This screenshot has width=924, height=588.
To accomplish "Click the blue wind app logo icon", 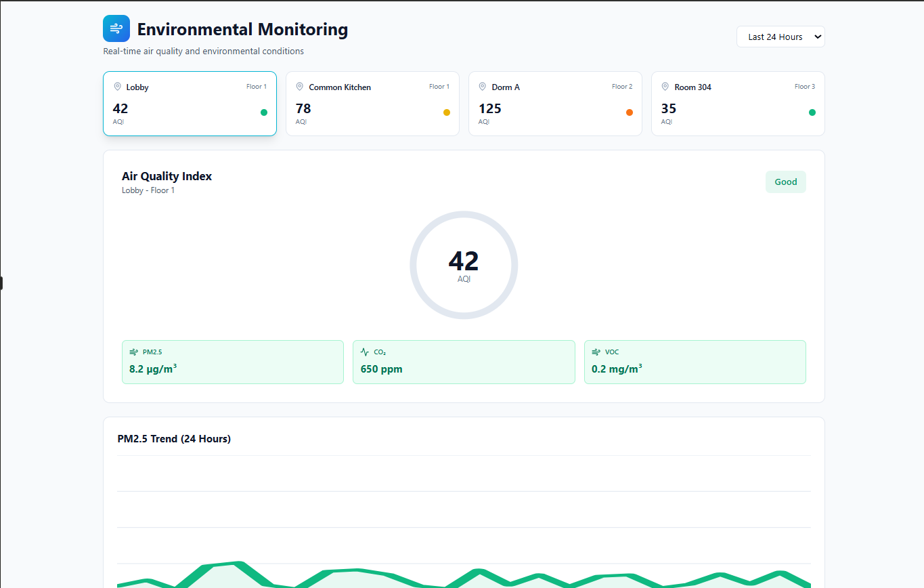I will tap(116, 28).
